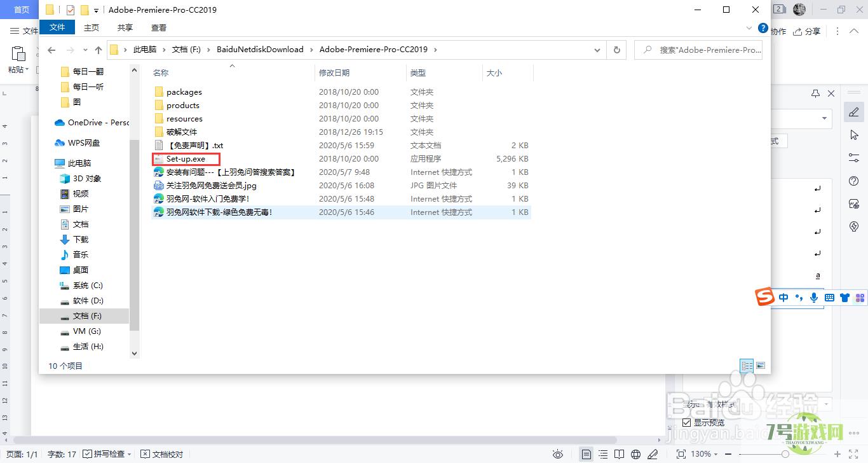Screen dimensions: 868x463
Task: Open Explorer help question mark icon
Action: [763, 28]
